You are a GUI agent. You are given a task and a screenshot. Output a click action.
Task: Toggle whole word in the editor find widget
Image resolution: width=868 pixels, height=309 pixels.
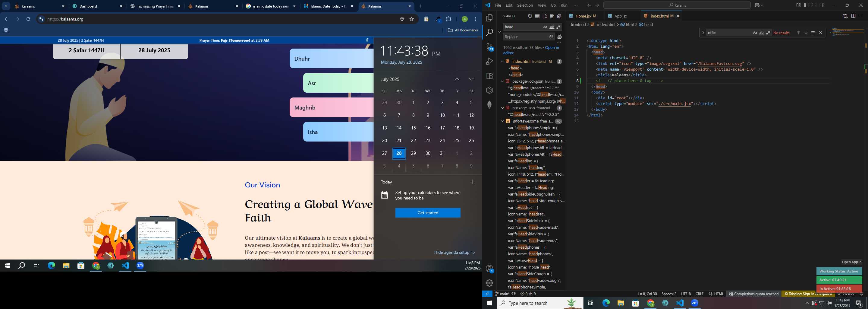click(762, 33)
